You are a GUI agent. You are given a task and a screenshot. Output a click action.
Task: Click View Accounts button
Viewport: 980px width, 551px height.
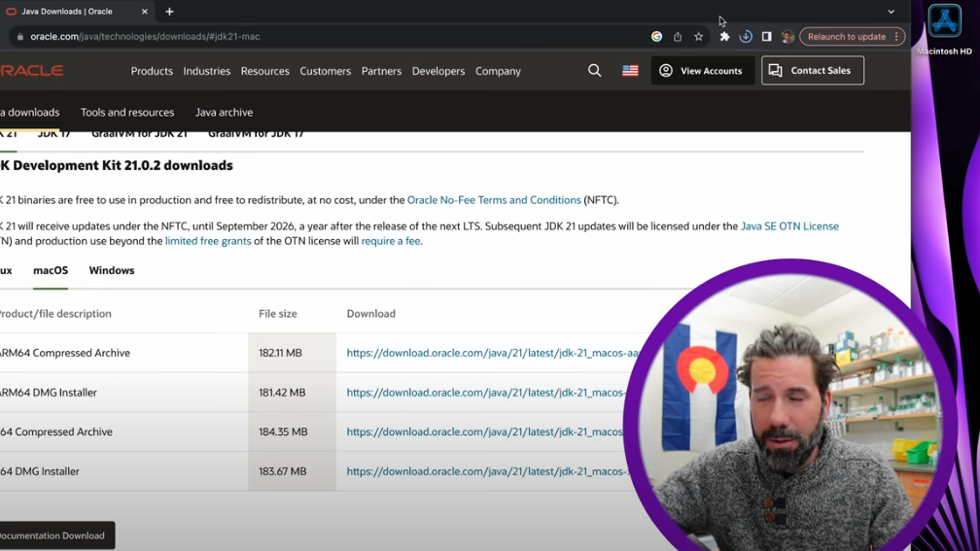(703, 71)
